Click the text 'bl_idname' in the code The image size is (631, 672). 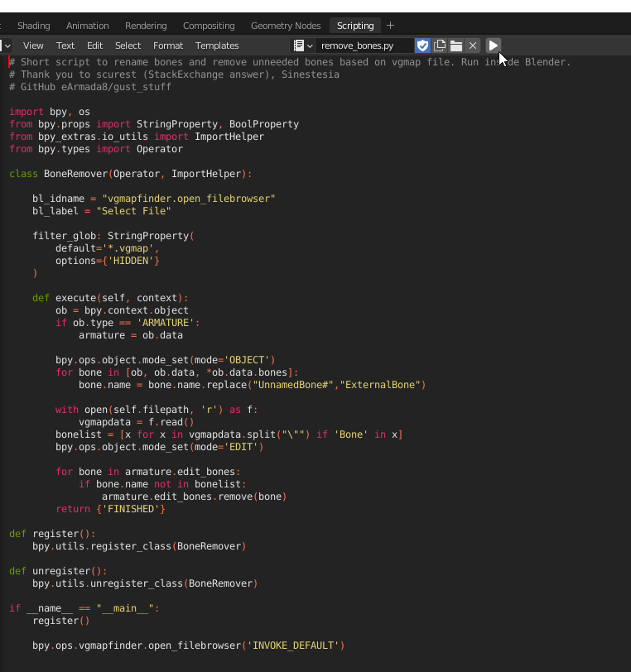pyautogui.click(x=58, y=199)
